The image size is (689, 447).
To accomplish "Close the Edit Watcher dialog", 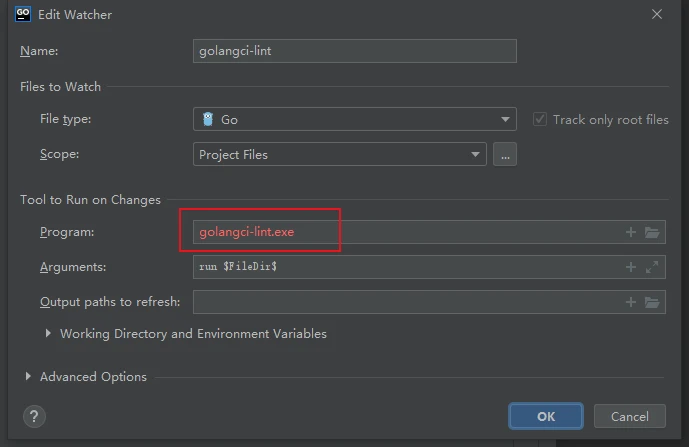I will click(656, 14).
